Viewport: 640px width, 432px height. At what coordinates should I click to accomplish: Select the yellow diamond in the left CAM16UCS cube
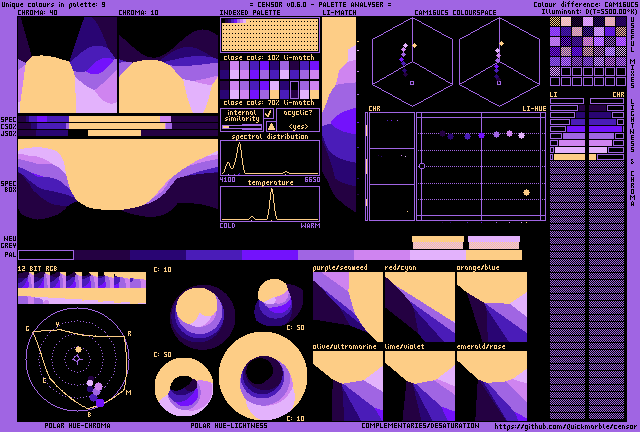pos(414,45)
